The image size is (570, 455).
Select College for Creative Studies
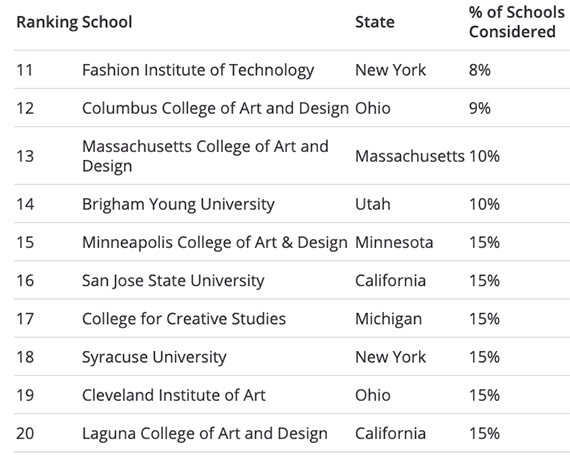[184, 319]
